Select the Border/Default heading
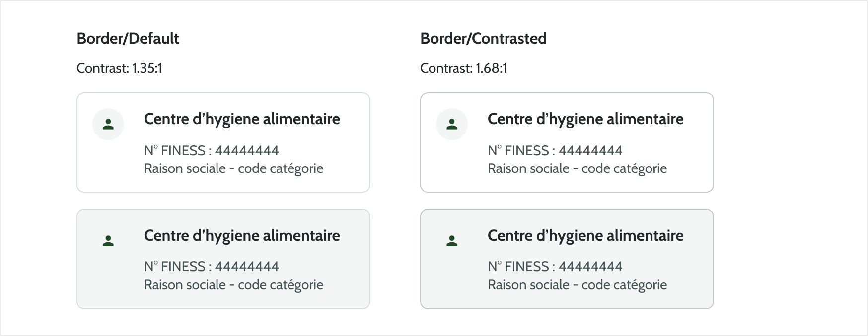The height and width of the screenshot is (336, 868). tap(128, 38)
